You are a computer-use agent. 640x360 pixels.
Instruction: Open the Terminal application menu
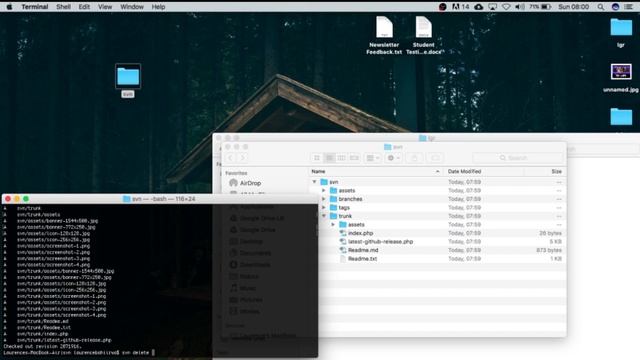pyautogui.click(x=35, y=7)
